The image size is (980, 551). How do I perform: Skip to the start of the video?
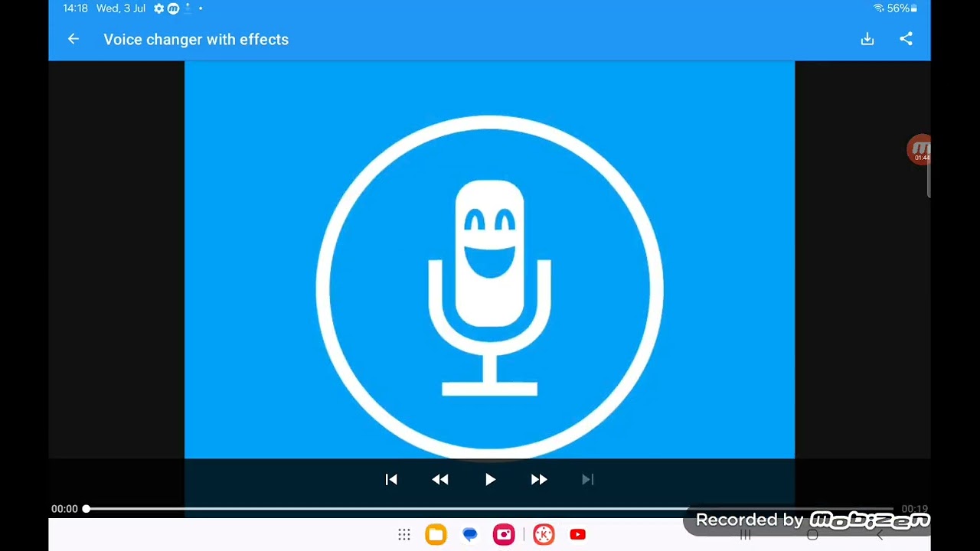pyautogui.click(x=391, y=480)
